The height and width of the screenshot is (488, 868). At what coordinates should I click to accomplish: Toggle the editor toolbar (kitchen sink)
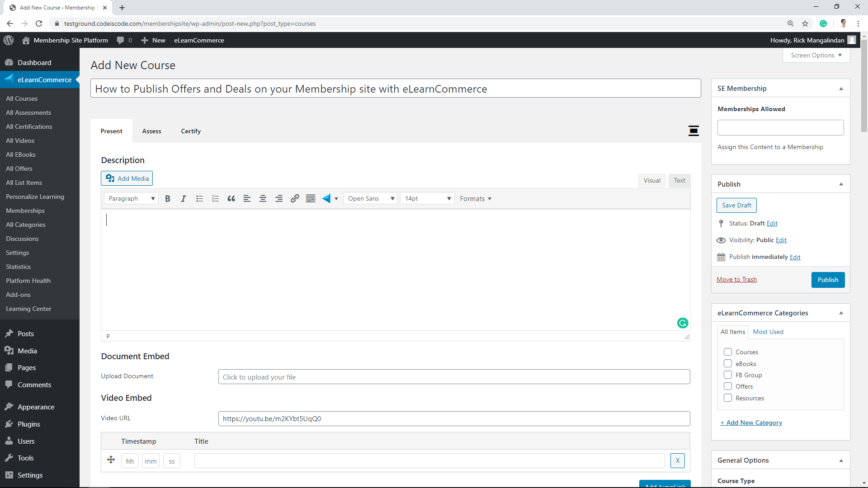click(x=311, y=199)
